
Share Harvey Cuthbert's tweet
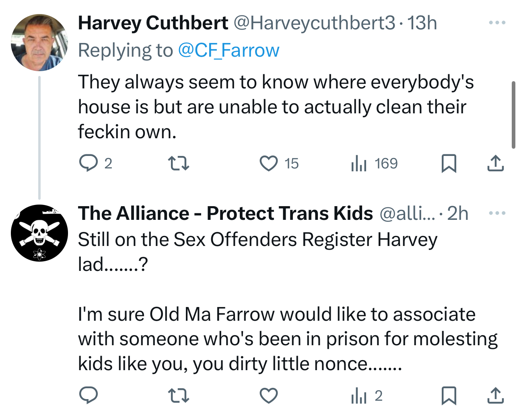(x=495, y=163)
